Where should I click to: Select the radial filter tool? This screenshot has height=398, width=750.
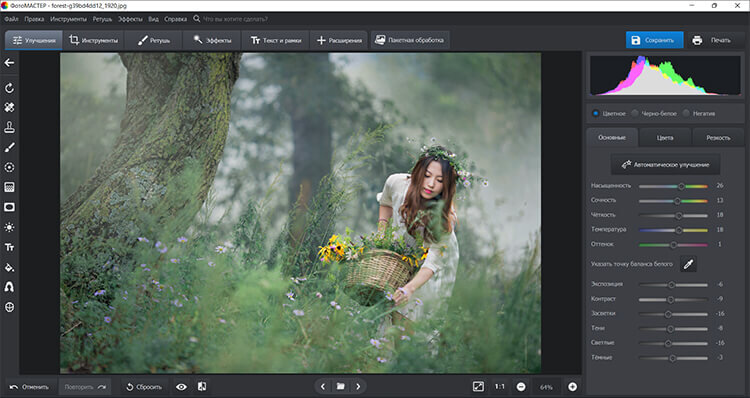9,167
